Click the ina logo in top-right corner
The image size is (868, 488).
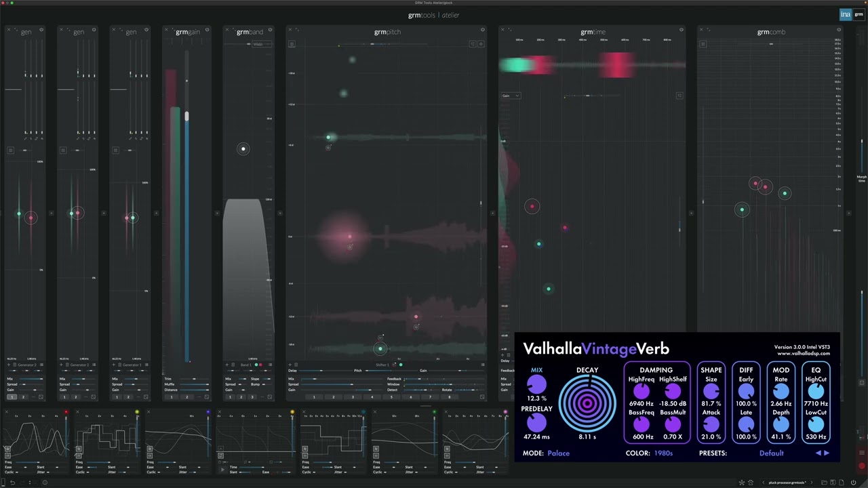click(x=845, y=14)
